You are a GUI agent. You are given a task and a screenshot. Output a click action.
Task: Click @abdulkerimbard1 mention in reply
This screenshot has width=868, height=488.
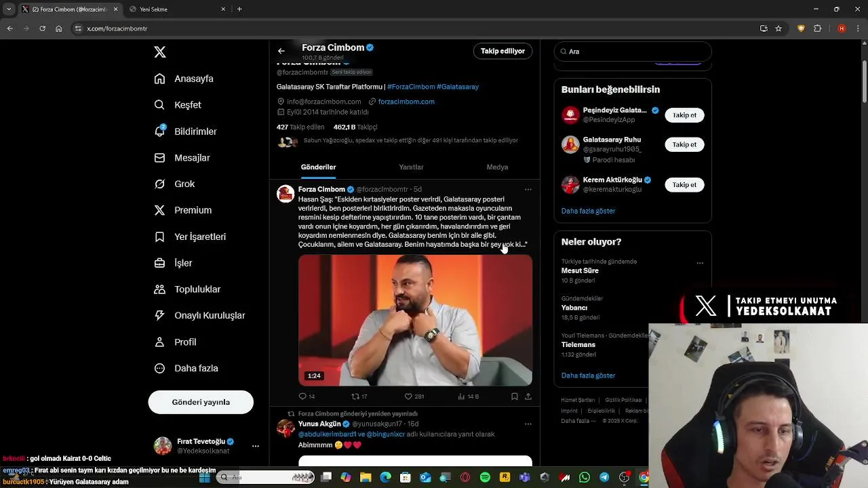point(327,434)
